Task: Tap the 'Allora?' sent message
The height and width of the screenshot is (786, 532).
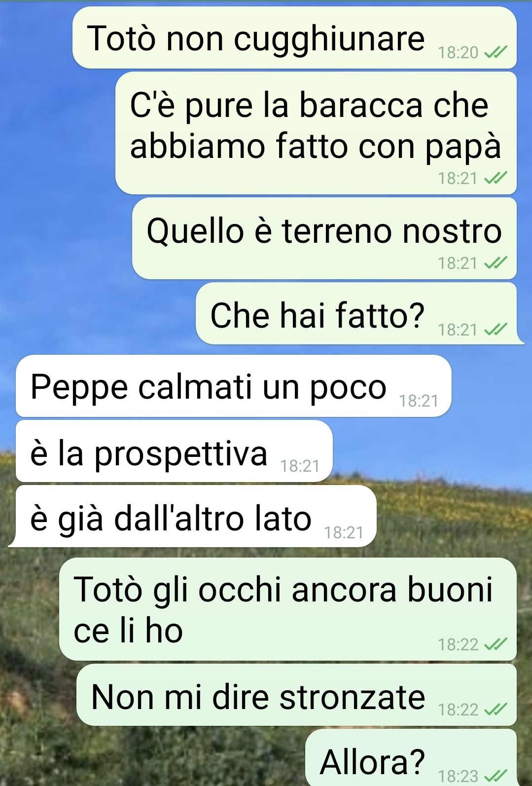Action: coord(411,758)
